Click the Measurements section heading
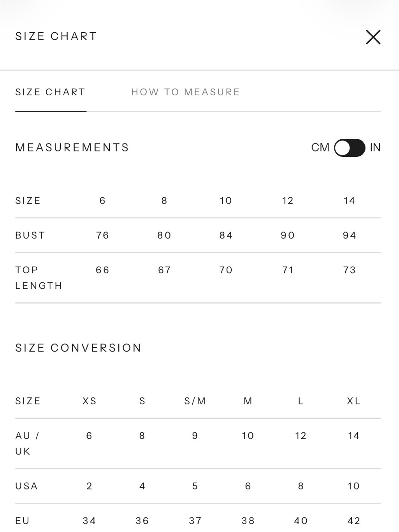Screen dimensions: 399x532 (x=72, y=147)
